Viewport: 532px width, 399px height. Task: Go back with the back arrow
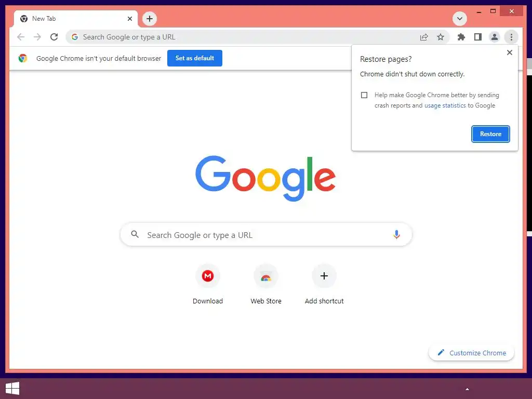[21, 37]
